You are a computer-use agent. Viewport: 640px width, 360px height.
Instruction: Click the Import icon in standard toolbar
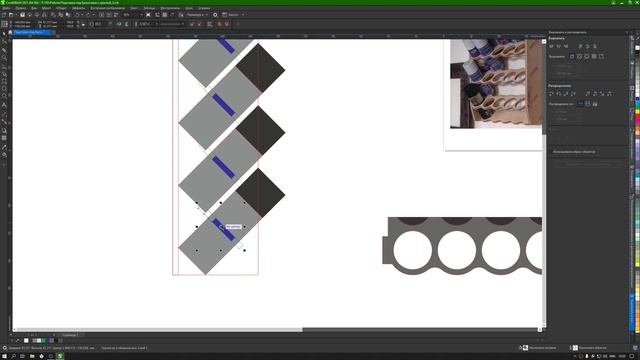click(102, 15)
